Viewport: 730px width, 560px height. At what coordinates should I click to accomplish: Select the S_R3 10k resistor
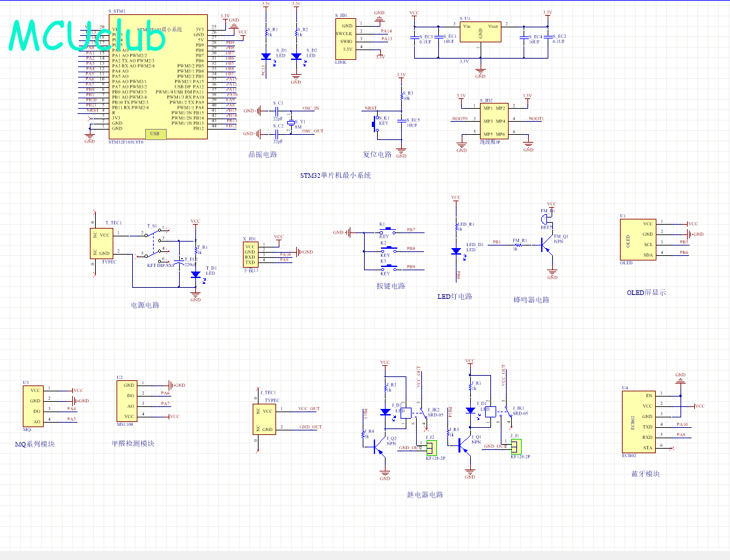click(x=402, y=96)
